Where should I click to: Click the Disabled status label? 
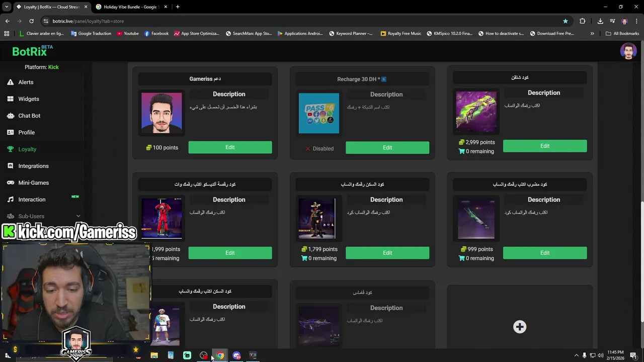click(319, 149)
